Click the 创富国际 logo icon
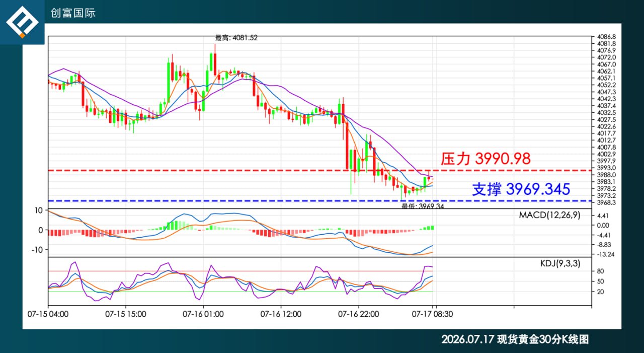The width and height of the screenshot is (644, 353). pyautogui.click(x=22, y=22)
